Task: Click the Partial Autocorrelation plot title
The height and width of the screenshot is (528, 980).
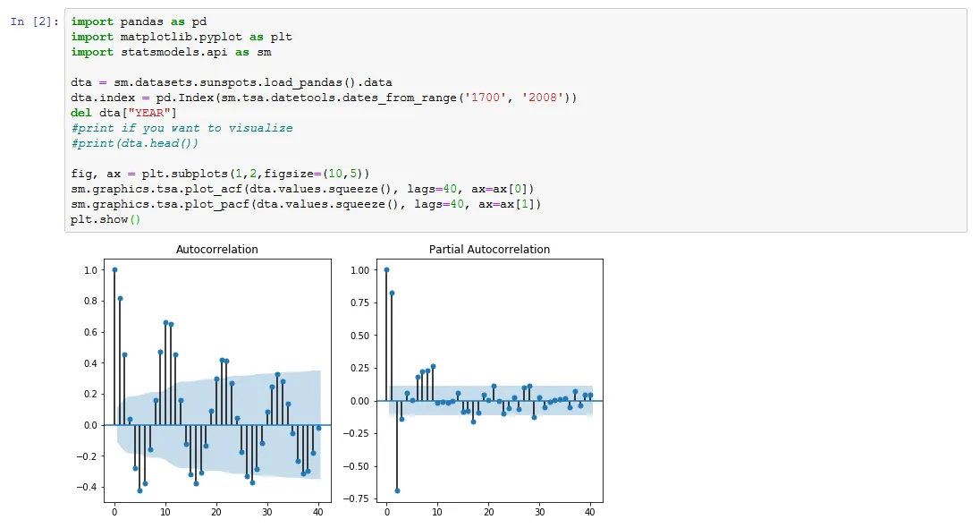Action: [x=489, y=249]
